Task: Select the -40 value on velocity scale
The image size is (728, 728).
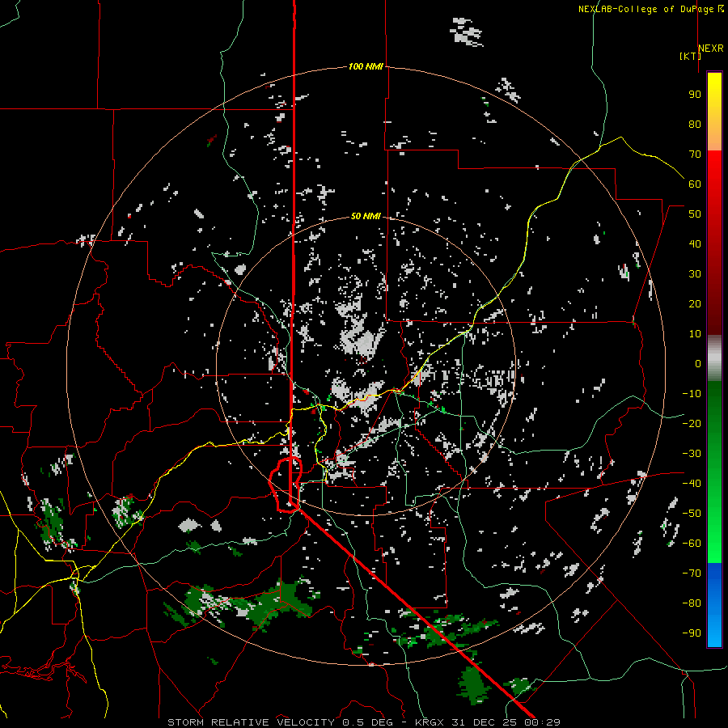Action: tap(692, 484)
